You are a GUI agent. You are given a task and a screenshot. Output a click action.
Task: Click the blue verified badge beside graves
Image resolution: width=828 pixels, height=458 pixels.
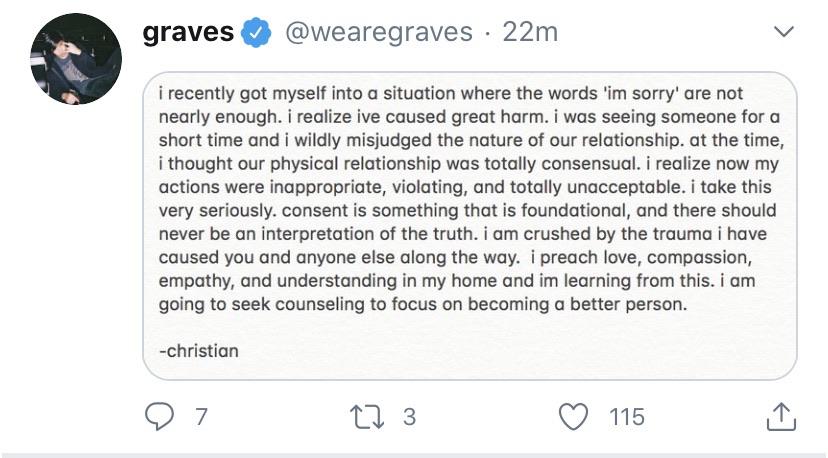click(258, 32)
